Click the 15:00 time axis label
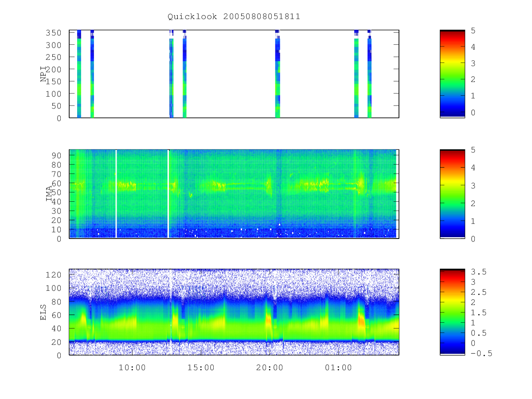The width and height of the screenshot is (532, 399). (201, 368)
